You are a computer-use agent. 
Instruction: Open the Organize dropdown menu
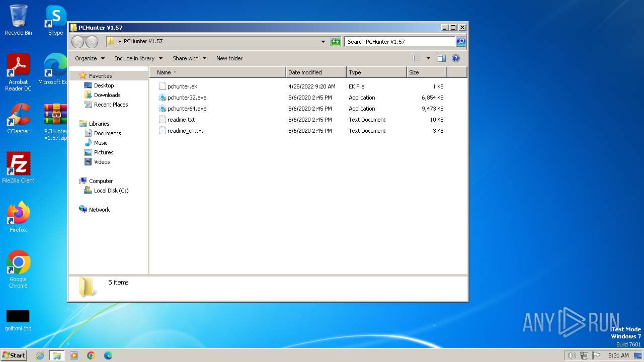tap(90, 58)
